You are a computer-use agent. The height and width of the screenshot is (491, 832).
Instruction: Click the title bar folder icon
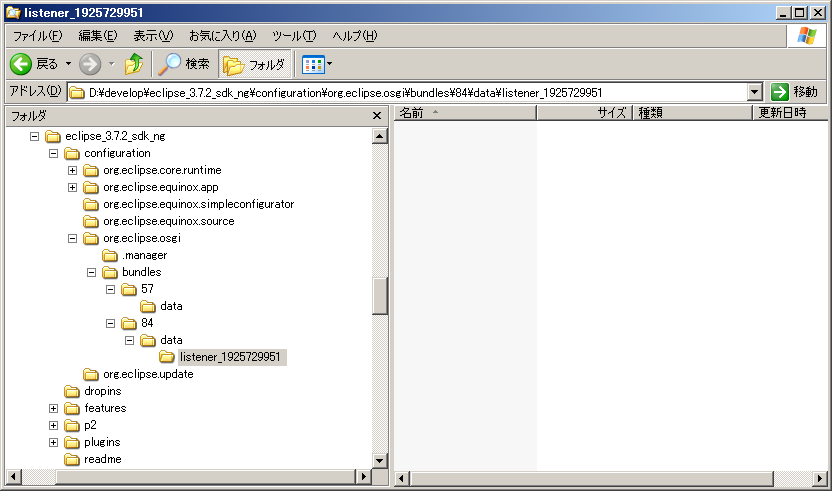(x=13, y=12)
